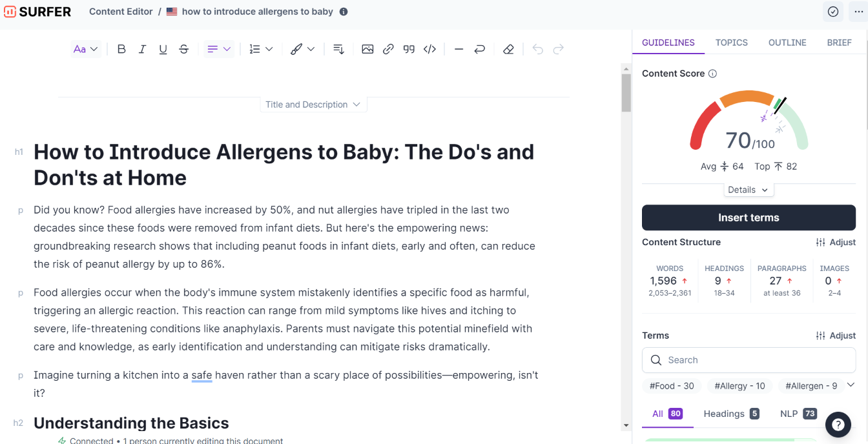Click the editor vertical scrollbar thumb

point(626,93)
